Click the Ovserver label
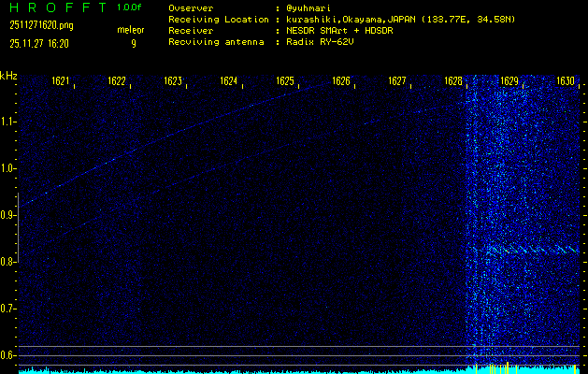Screen dimensions: 588x374 191,8
